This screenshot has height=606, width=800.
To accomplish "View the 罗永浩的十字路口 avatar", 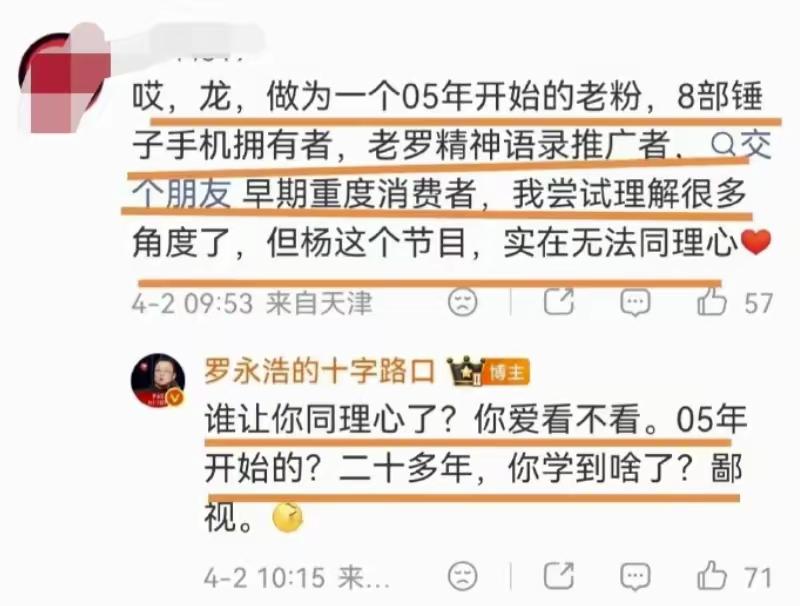I will click(158, 380).
